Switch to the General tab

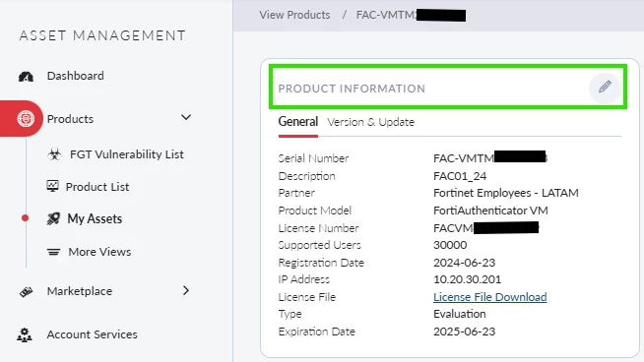(x=298, y=122)
